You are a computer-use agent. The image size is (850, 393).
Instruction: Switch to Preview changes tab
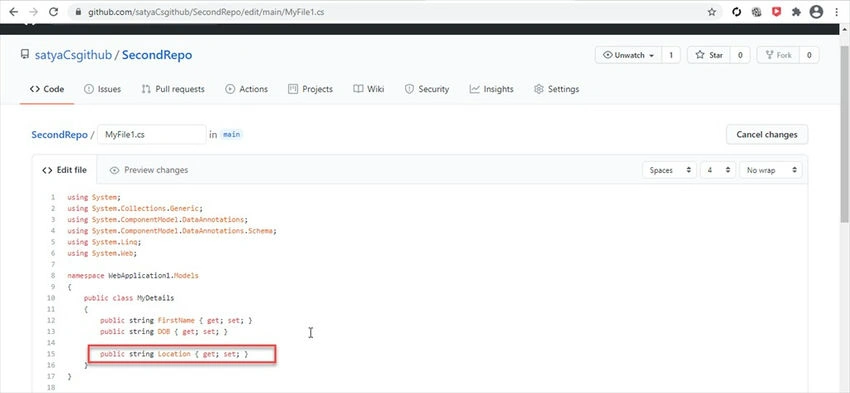click(x=149, y=170)
